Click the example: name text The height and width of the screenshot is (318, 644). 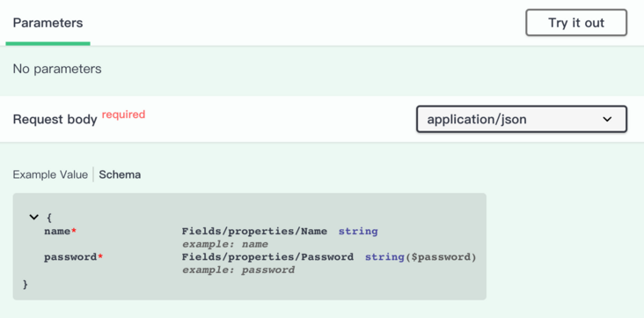pyautogui.click(x=225, y=244)
